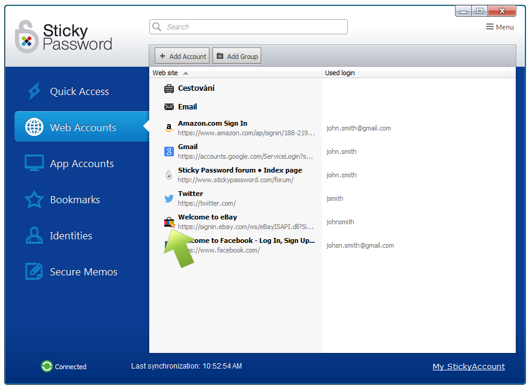Viewport: 532px width, 392px height.
Task: Click the Add Group button
Action: (x=237, y=56)
